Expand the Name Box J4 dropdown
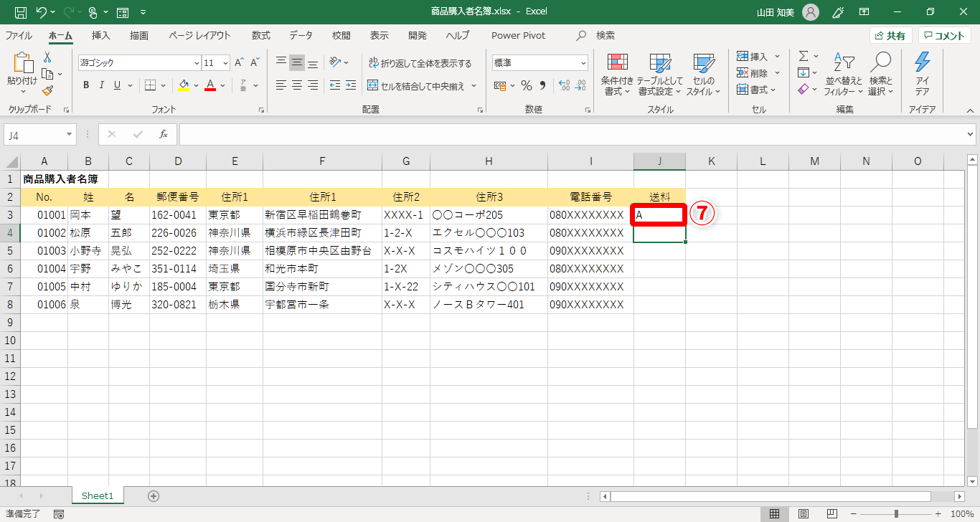Viewport: 980px width, 522px height. (x=70, y=134)
